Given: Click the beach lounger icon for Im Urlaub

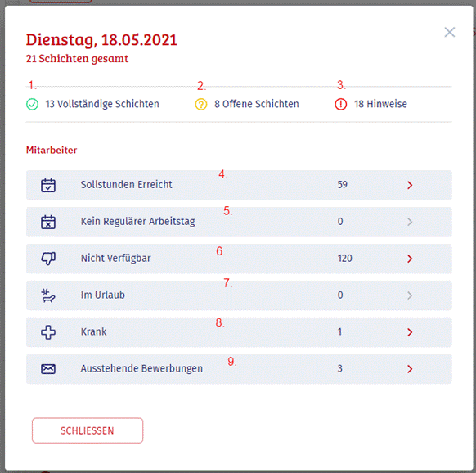Looking at the screenshot, I should point(48,295).
